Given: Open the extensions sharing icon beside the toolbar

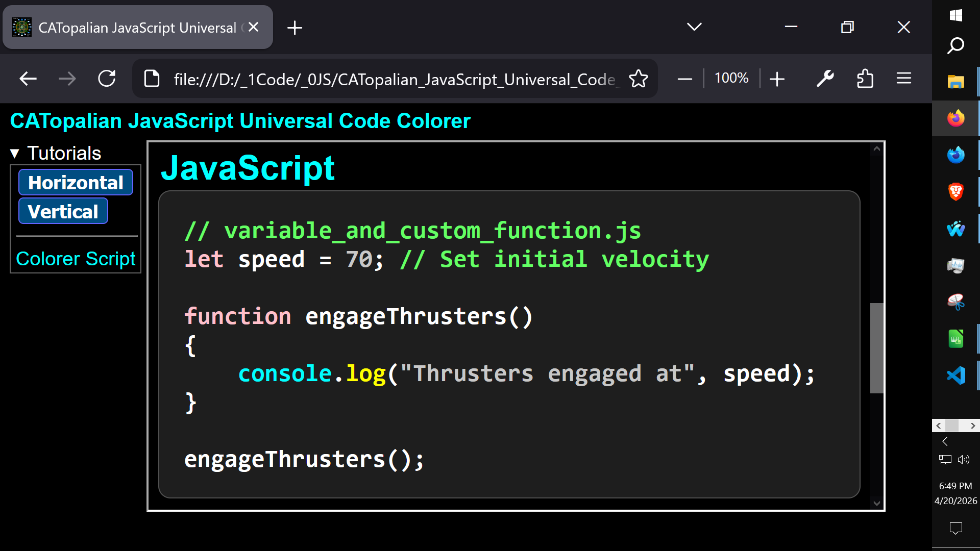Looking at the screenshot, I should pyautogui.click(x=866, y=79).
